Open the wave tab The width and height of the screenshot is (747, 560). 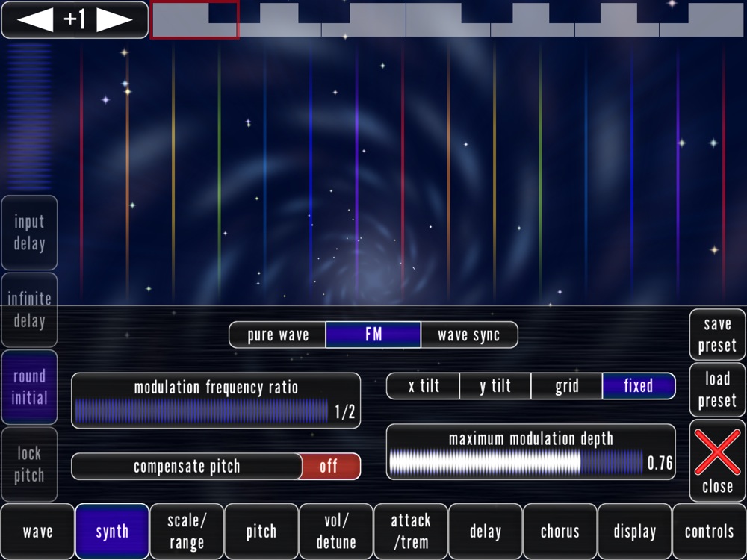click(x=37, y=531)
